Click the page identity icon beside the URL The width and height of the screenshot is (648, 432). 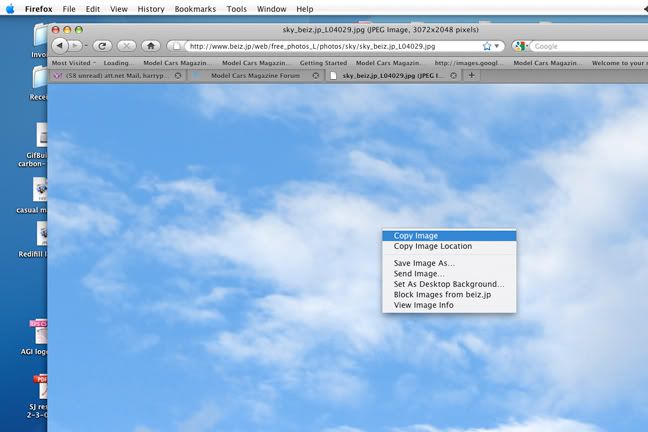tap(176, 46)
